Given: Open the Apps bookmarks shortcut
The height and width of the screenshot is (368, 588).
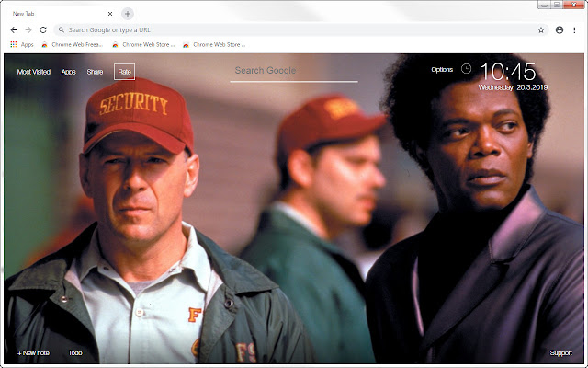Looking at the screenshot, I should pyautogui.click(x=22, y=45).
